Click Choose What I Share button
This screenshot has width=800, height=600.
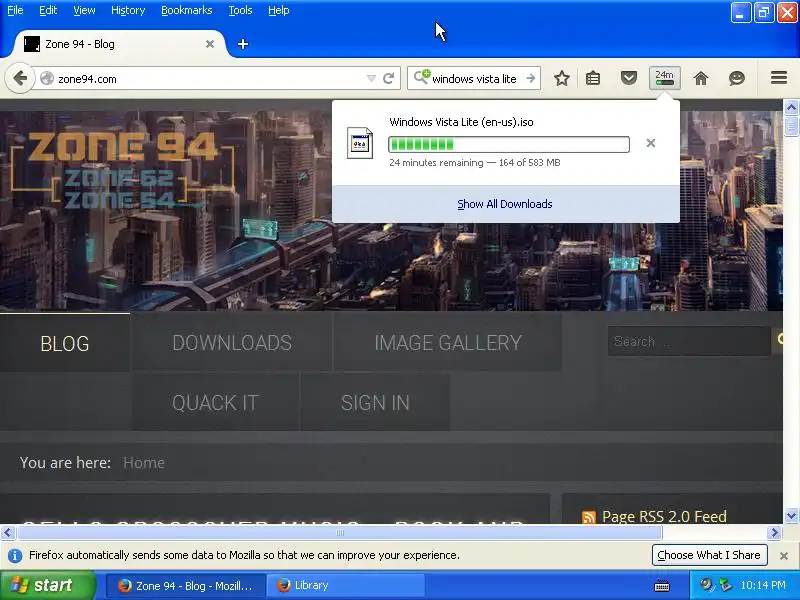[709, 555]
